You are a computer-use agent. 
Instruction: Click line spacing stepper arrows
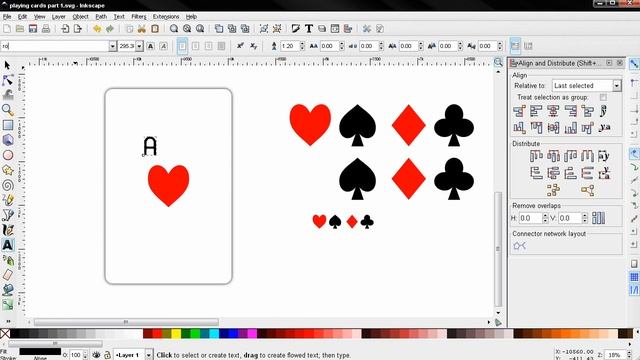coord(302,46)
